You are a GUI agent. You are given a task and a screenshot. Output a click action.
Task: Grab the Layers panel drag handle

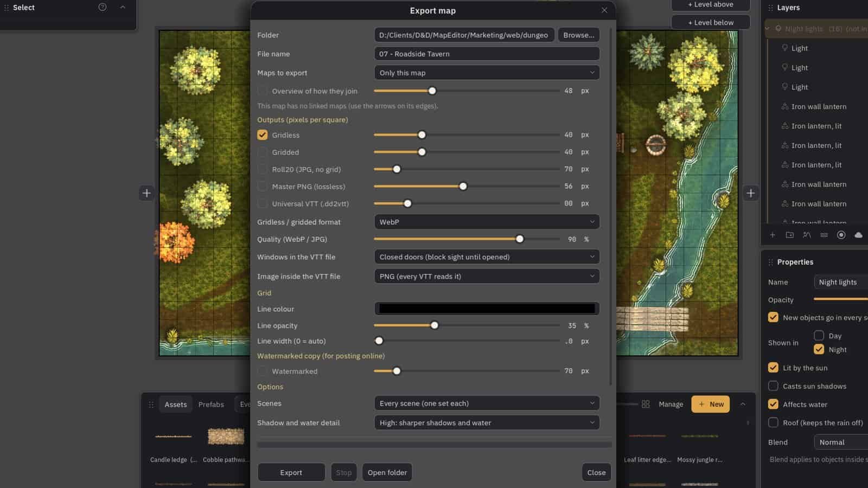pos(770,8)
